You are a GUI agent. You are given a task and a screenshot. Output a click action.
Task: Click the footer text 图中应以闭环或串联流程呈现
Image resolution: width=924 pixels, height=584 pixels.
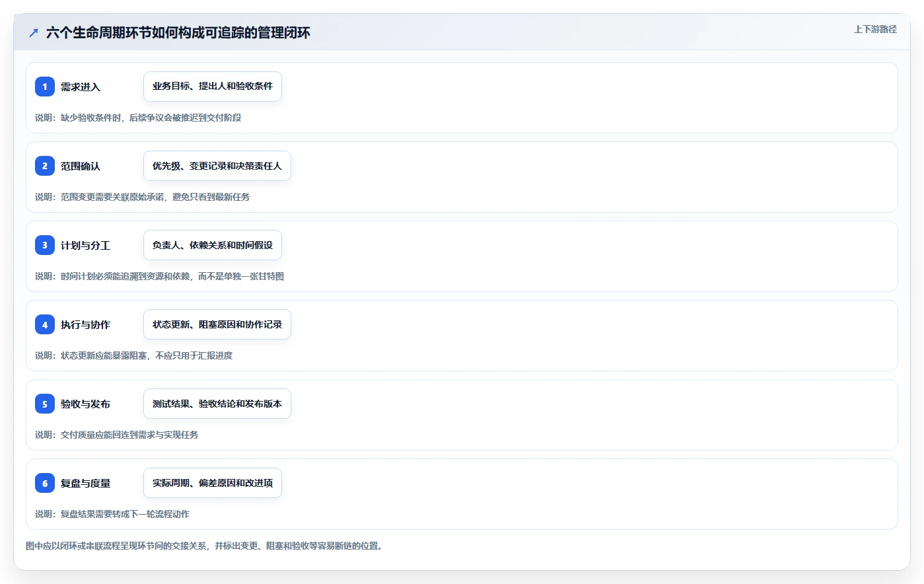tap(205, 546)
